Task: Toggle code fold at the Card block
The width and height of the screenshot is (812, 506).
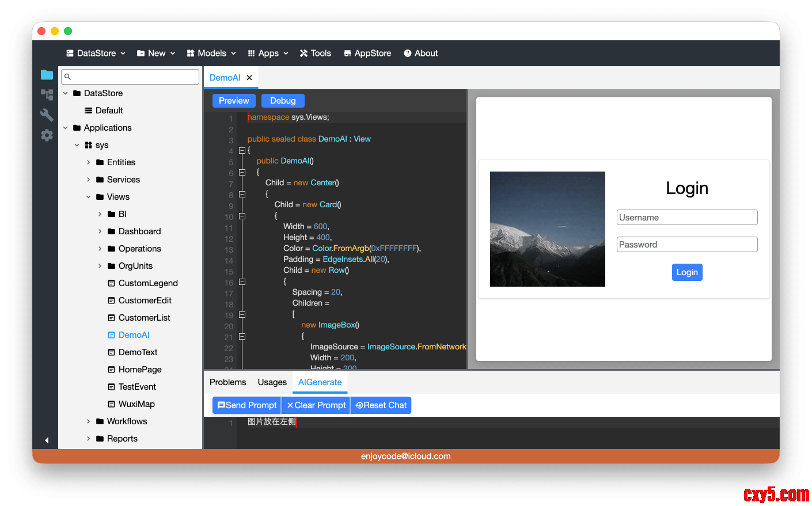Action: click(x=242, y=216)
